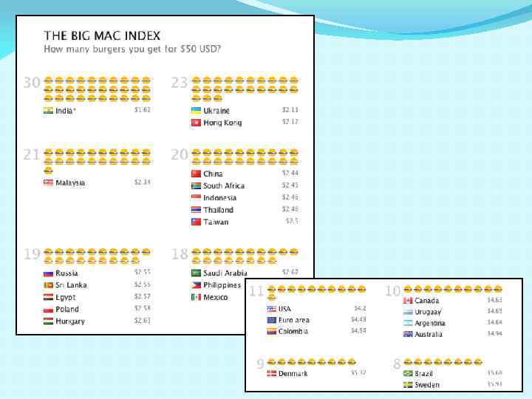
Task: Click the USA flag icon
Action: click(271, 309)
